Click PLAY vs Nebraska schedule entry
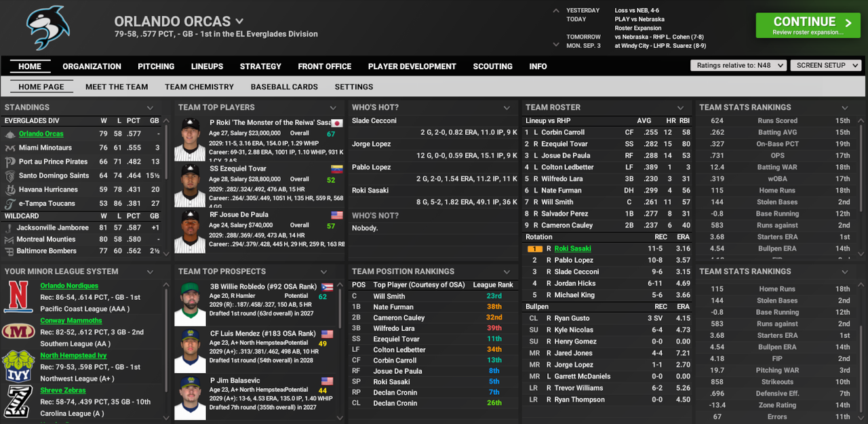The height and width of the screenshot is (424, 868). click(x=639, y=20)
